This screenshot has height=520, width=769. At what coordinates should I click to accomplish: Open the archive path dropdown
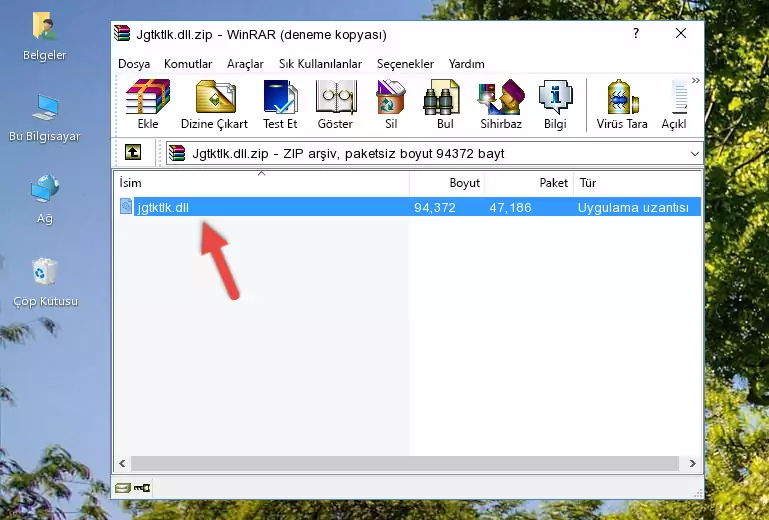tap(694, 154)
